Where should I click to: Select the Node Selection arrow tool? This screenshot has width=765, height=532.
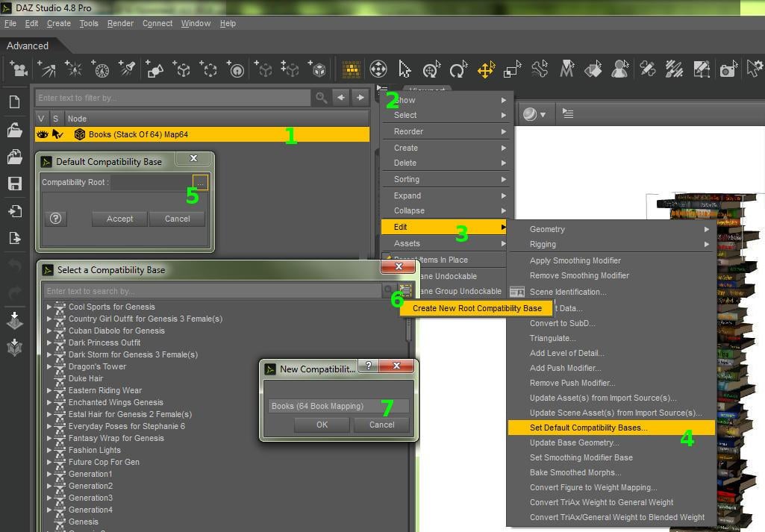tap(405, 69)
